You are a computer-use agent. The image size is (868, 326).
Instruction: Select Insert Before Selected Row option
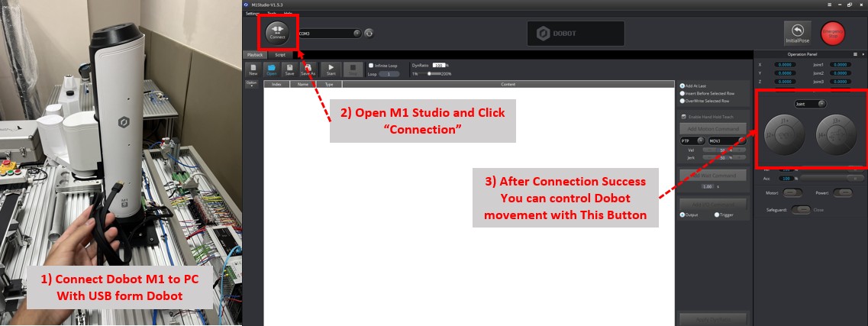(682, 94)
